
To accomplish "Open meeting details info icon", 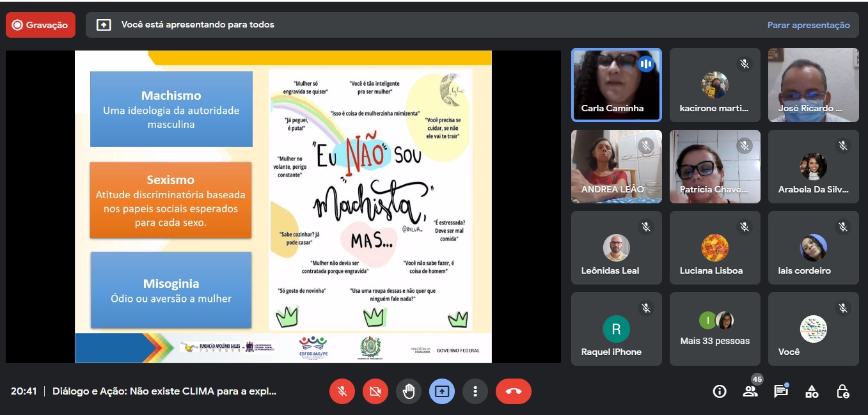I will (720, 391).
